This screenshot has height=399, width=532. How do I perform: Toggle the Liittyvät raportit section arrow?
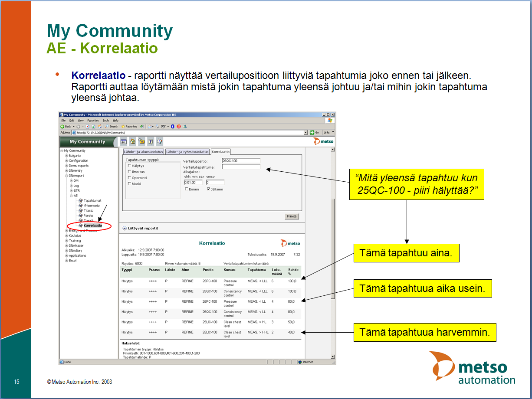click(x=125, y=228)
